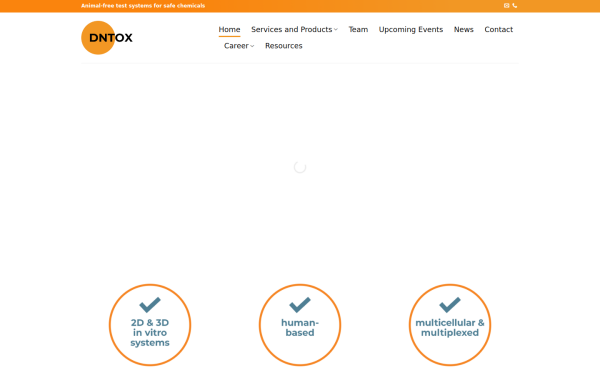Image resolution: width=600 pixels, height=375 pixels.
Task: Expand the Services and Products chevron
Action: 336,29
